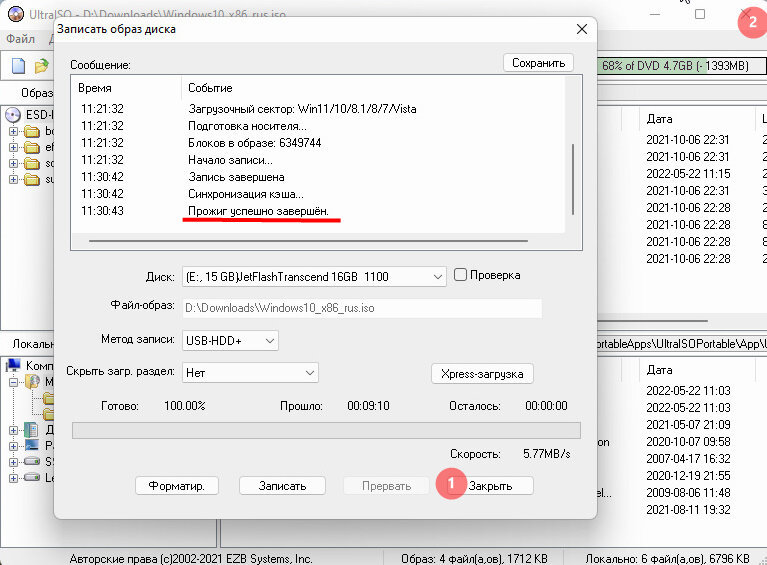Select the Запись завершена log entry
Screen dimensions: 767x565
pos(236,177)
